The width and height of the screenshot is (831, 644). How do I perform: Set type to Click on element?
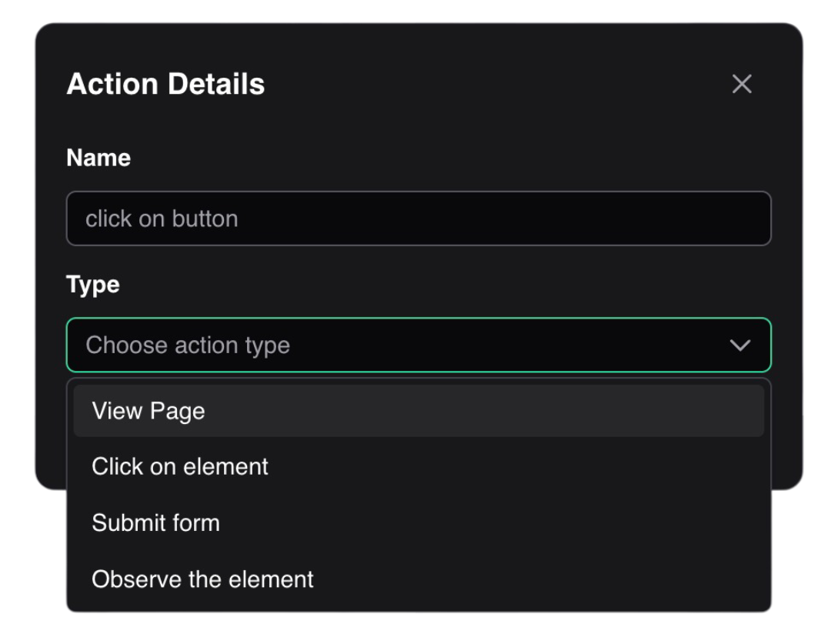click(x=180, y=466)
